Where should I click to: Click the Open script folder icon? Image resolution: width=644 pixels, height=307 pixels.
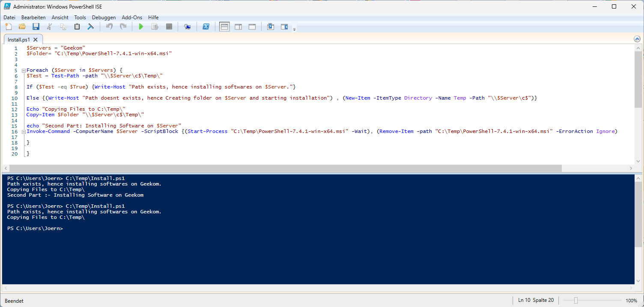22,27
